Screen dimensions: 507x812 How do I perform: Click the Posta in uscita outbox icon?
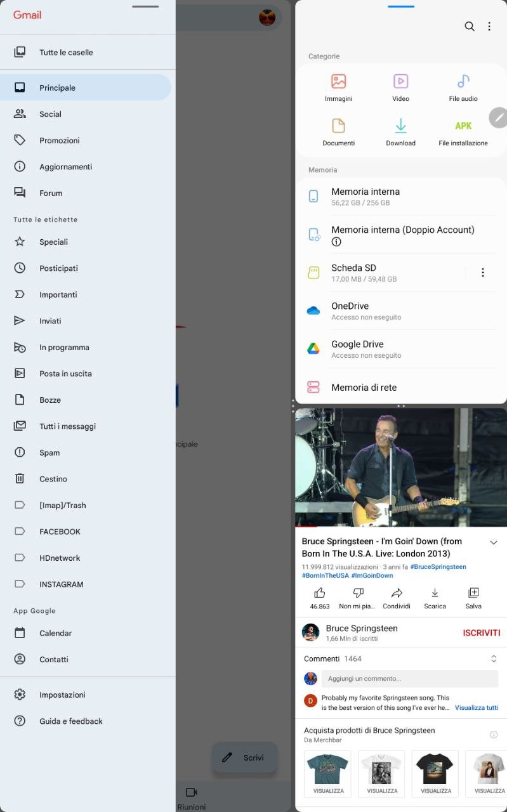[20, 373]
